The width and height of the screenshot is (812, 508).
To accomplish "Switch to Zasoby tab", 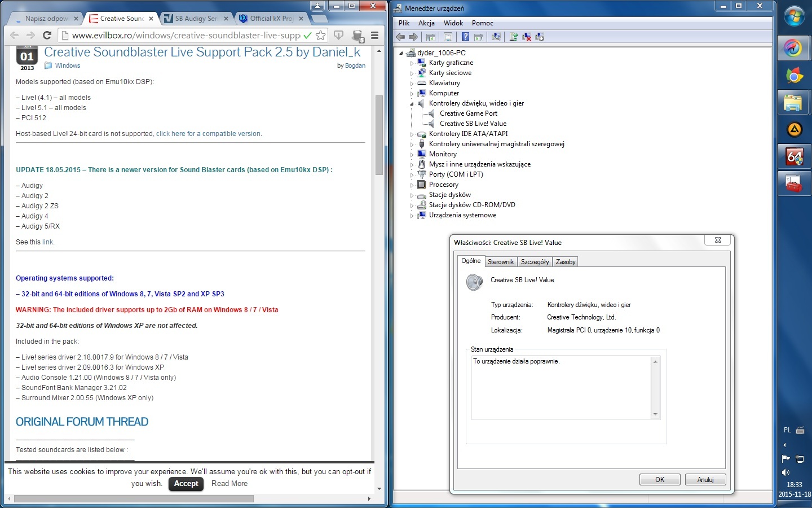I will (566, 262).
